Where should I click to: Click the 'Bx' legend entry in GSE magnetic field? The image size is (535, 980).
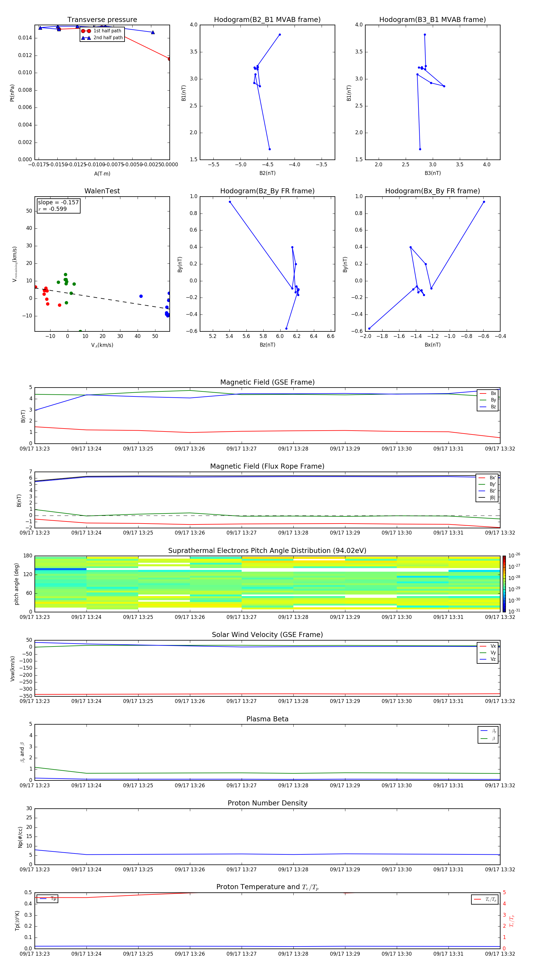(488, 393)
